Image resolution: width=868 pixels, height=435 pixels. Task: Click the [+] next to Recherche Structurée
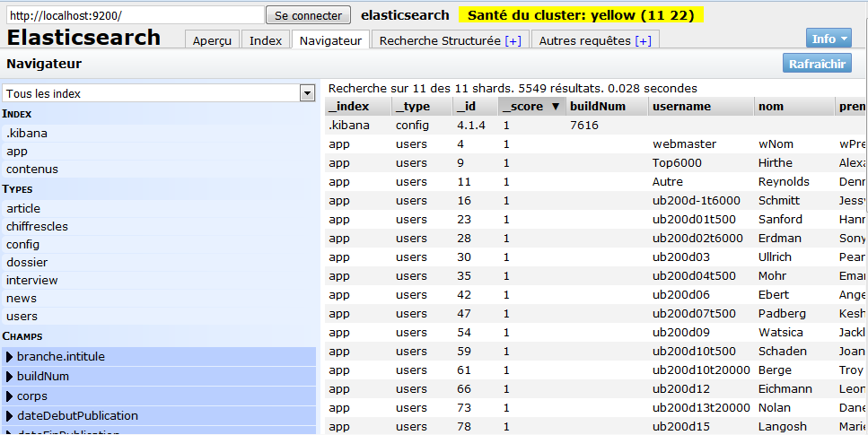pos(513,41)
